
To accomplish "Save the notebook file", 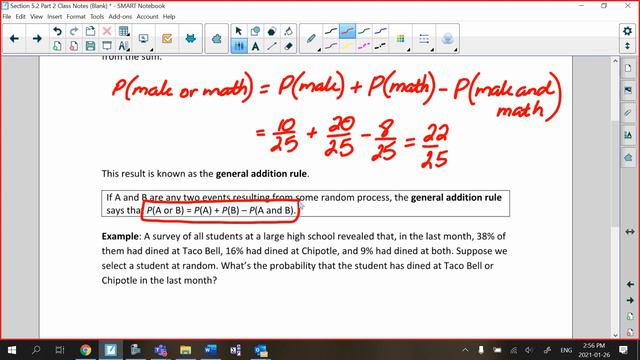I will (x=90, y=46).
